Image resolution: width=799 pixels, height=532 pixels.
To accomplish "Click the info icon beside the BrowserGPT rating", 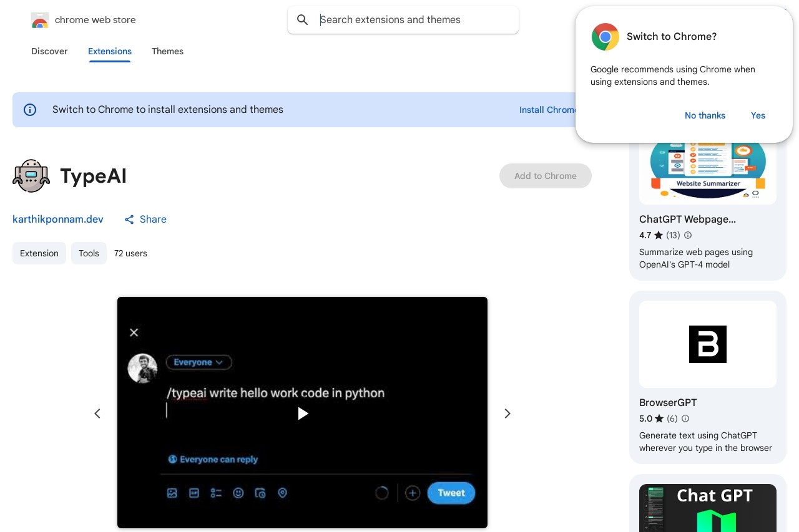I will [x=685, y=419].
